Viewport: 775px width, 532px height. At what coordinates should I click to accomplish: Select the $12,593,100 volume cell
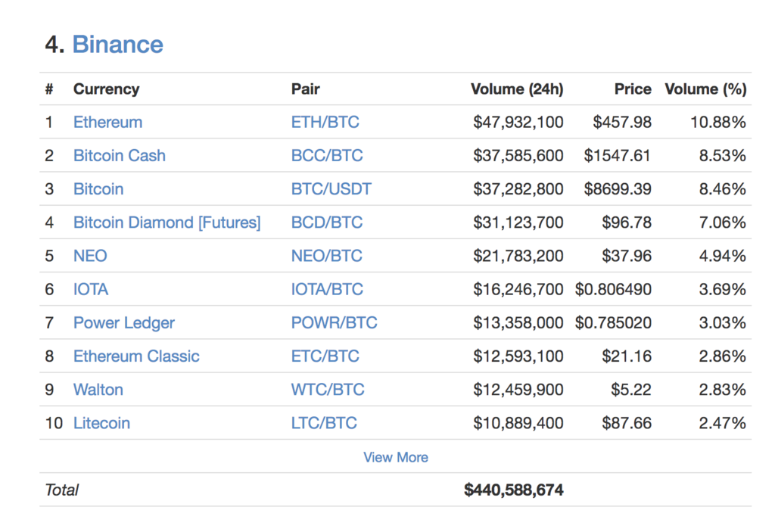pyautogui.click(x=518, y=356)
